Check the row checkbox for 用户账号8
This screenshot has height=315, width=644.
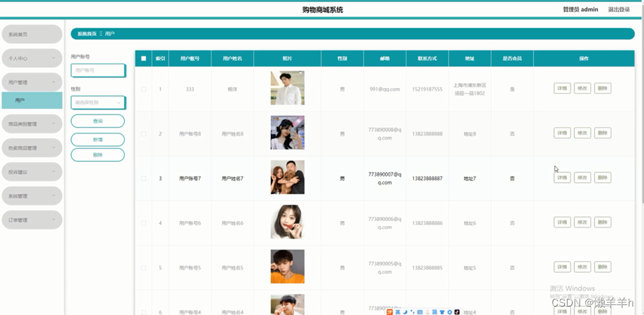pyautogui.click(x=143, y=134)
